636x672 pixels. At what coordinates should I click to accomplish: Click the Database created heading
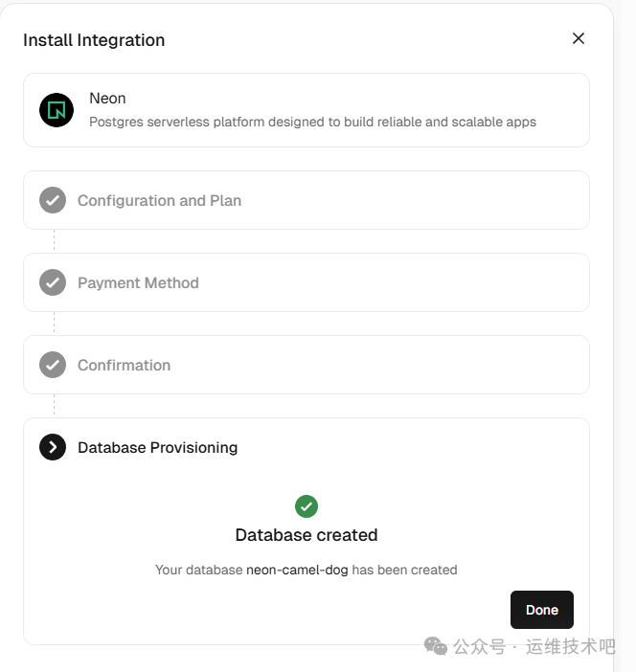click(307, 535)
